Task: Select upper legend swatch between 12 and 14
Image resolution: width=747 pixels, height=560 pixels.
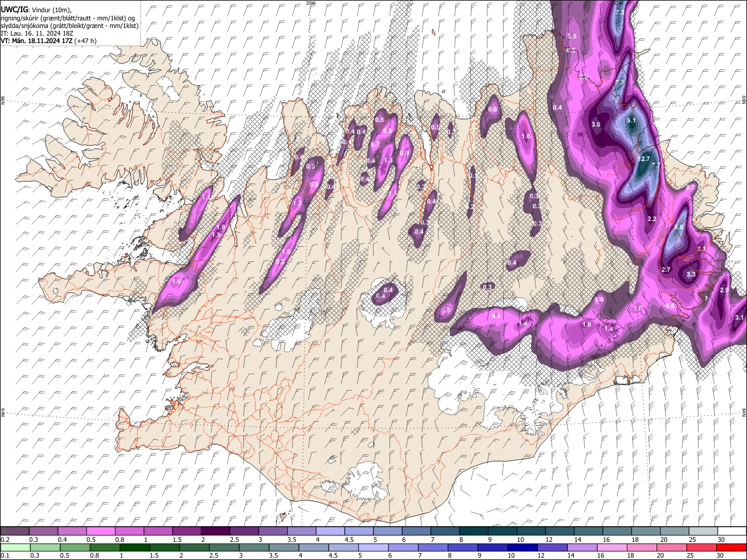Action: [x=560, y=531]
